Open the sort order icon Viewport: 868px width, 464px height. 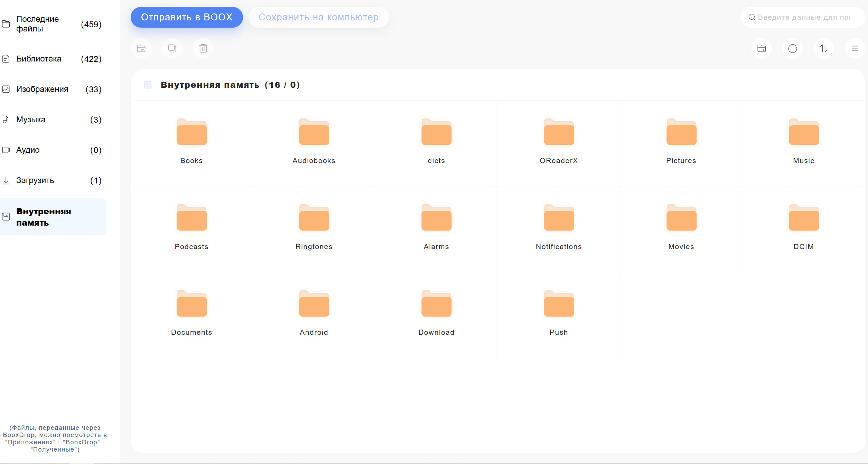pos(824,48)
